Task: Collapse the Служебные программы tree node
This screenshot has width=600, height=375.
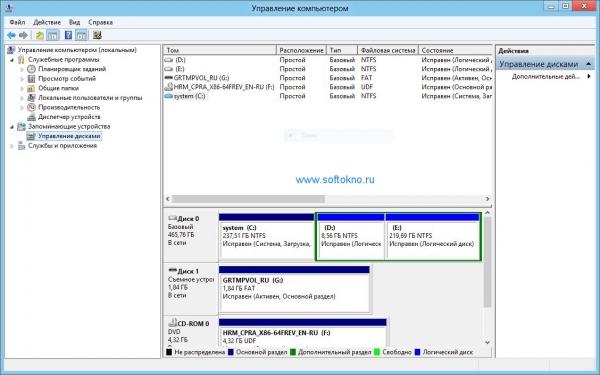Action: (12, 60)
